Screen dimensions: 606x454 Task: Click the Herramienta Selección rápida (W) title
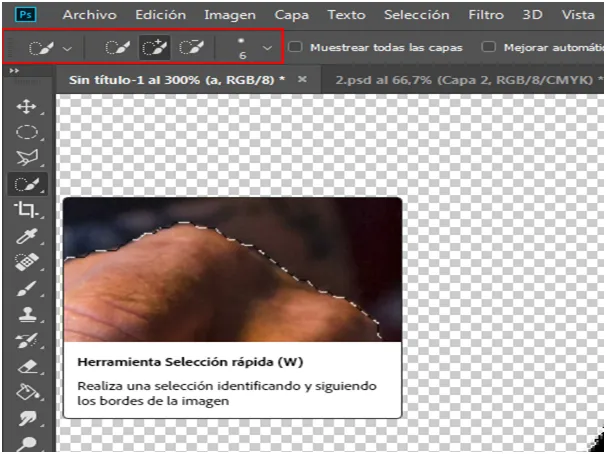[x=190, y=362]
